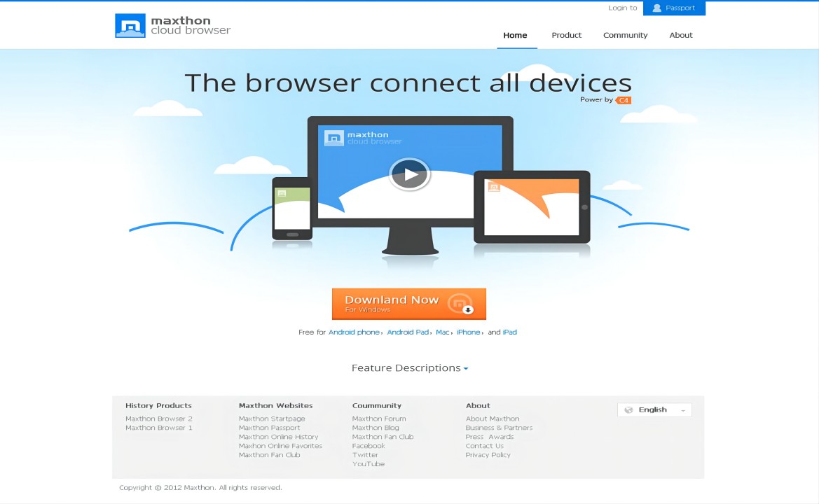Click the Maxthon cloud browser logo
This screenshot has height=504, width=819.
172,26
